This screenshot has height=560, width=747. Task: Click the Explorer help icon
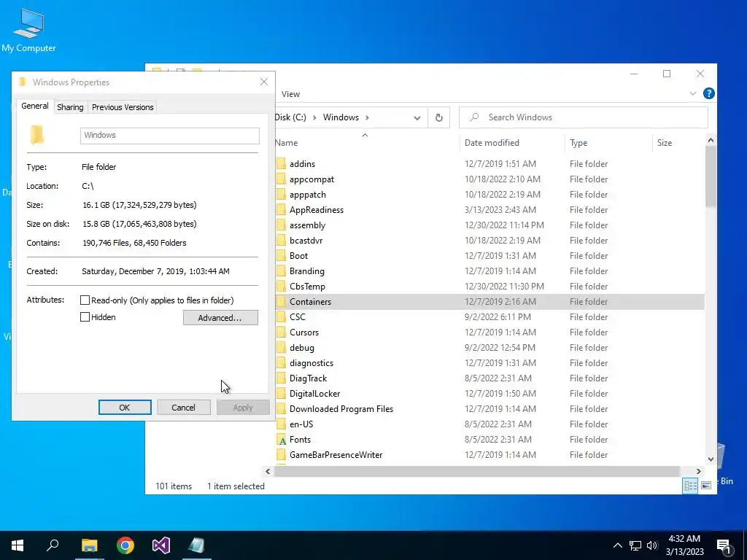(709, 93)
